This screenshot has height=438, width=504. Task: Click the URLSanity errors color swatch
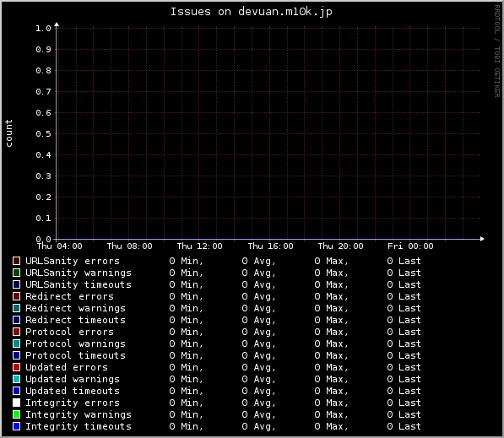[x=16, y=261]
